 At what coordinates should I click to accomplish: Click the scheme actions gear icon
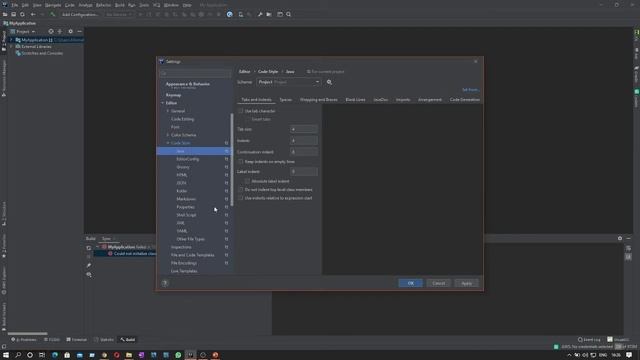[329, 82]
